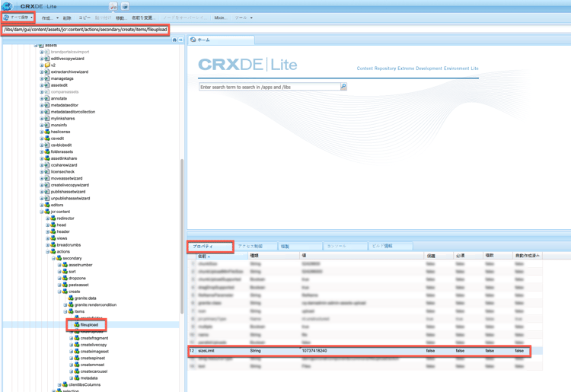Click the CRXDE Lite globe logo

point(7,6)
